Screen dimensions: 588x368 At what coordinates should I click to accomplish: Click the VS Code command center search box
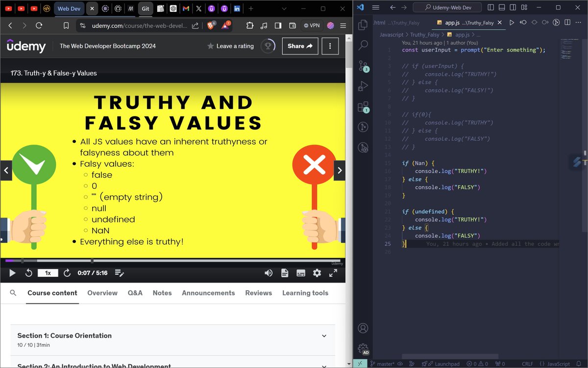(x=447, y=7)
